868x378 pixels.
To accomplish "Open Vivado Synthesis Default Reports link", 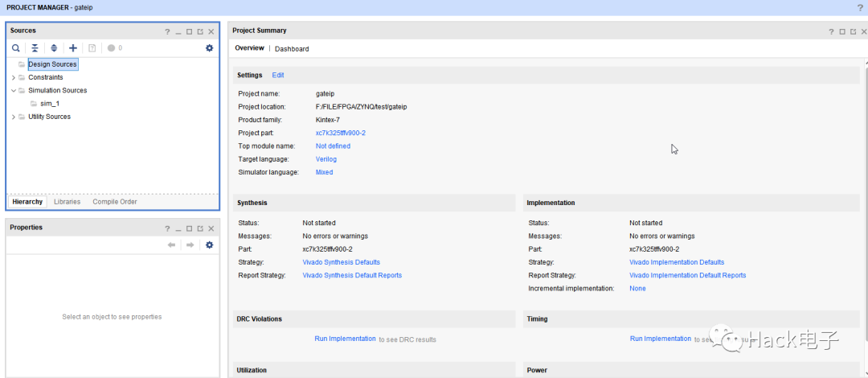I will (352, 276).
